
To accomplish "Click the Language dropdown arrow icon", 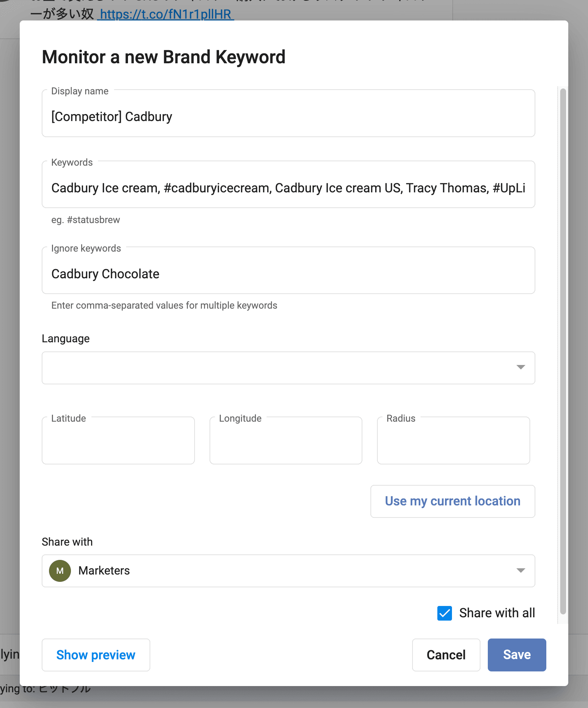I will (521, 367).
